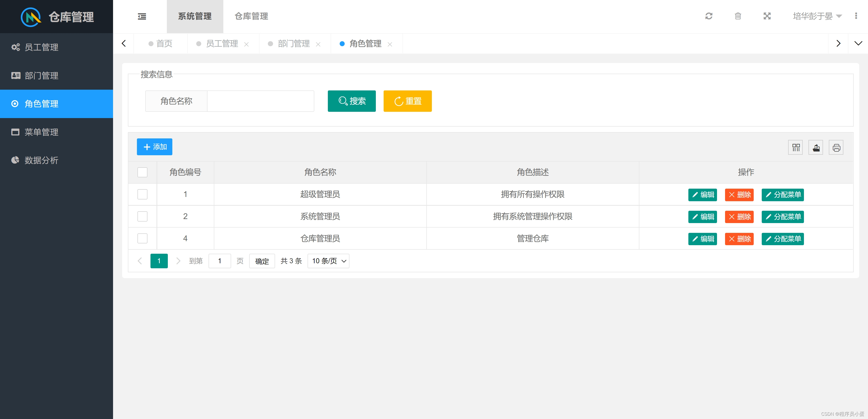Collapse the sidebar using the menu fold icon
The width and height of the screenshot is (868, 419).
click(142, 16)
